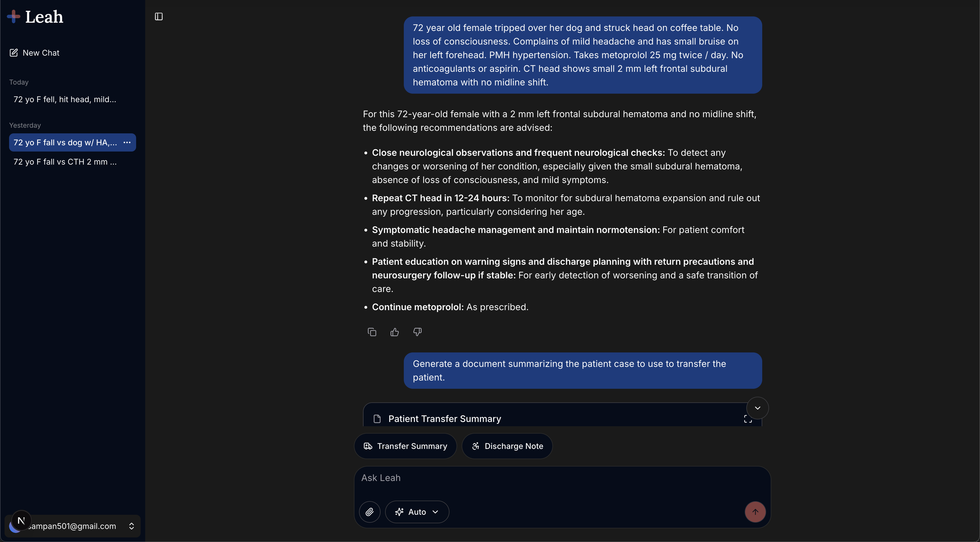980x542 pixels.
Task: Attach a file with paperclip icon
Action: (369, 512)
